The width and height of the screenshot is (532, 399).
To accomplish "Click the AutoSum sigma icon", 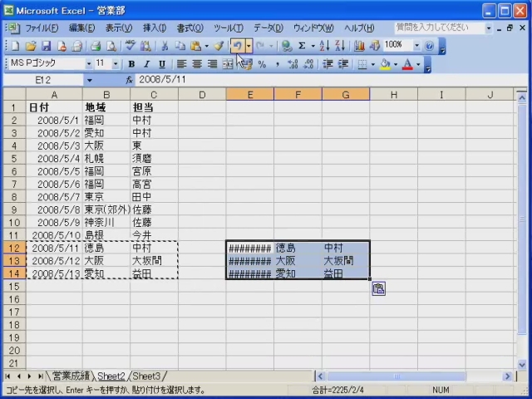I will coord(302,47).
